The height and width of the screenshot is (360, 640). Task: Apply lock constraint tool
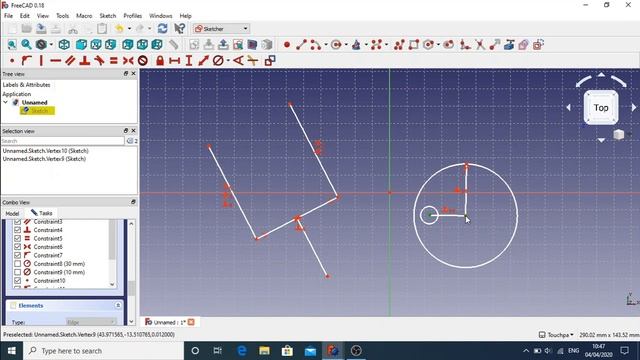click(x=160, y=61)
